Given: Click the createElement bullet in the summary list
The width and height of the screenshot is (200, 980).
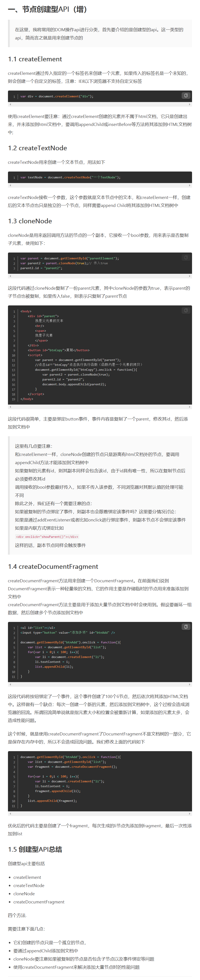Looking at the screenshot, I should pyautogui.click(x=27, y=877).
